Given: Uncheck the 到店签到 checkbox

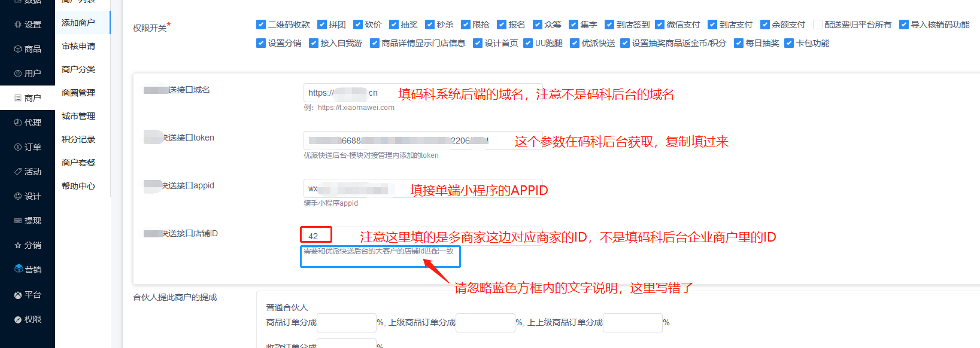Looking at the screenshot, I should 609,25.
